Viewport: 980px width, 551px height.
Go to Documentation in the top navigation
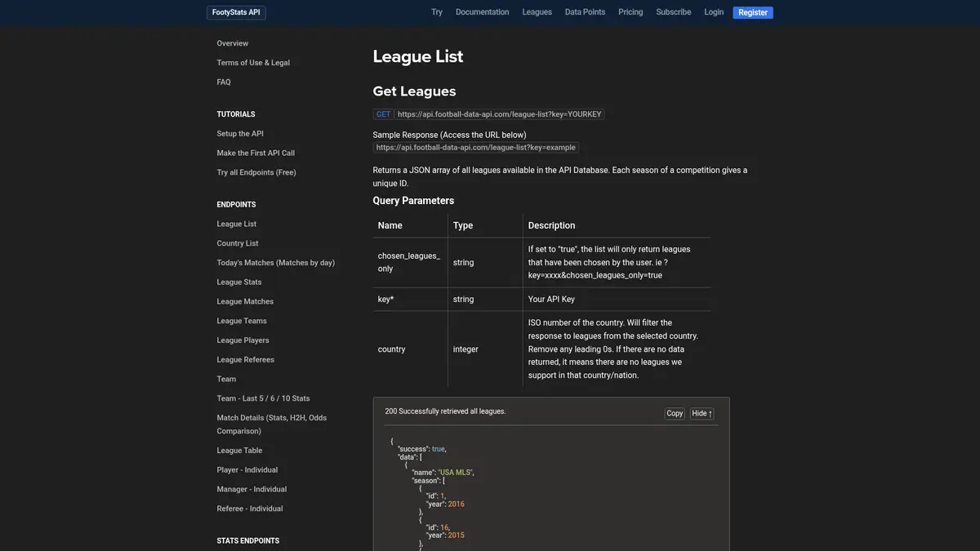pyautogui.click(x=482, y=12)
